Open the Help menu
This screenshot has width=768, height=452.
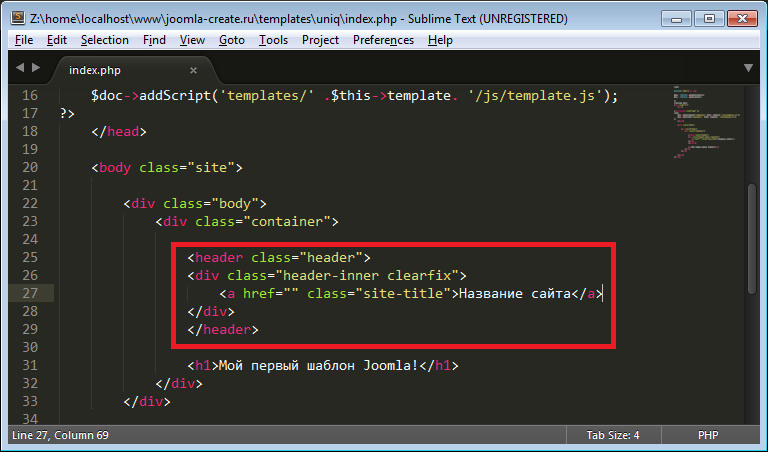(x=440, y=40)
